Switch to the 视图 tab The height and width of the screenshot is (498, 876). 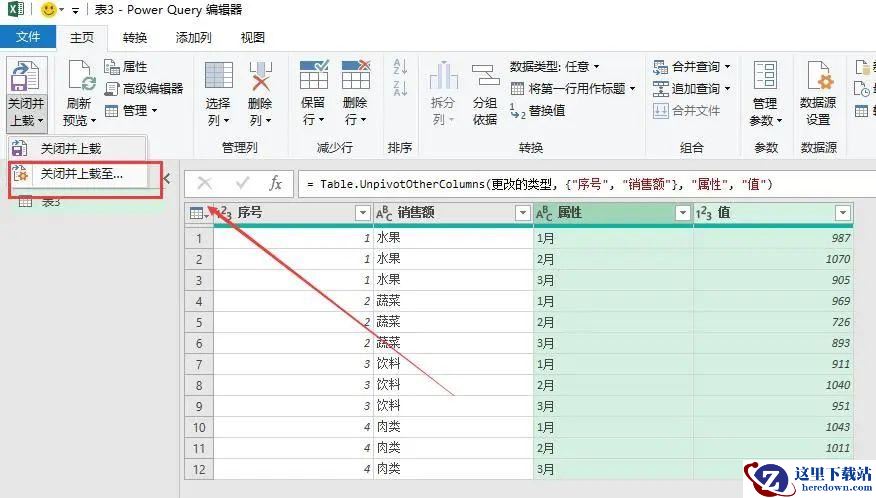pyautogui.click(x=253, y=37)
